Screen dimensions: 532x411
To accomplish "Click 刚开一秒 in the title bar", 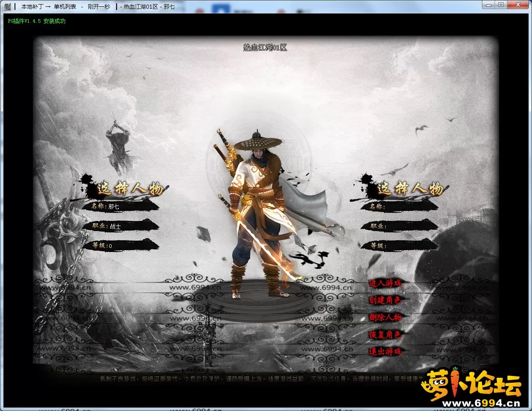I will (99, 6).
